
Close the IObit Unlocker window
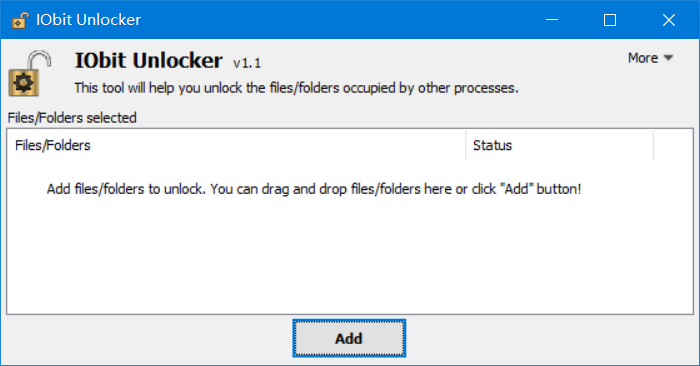click(669, 20)
